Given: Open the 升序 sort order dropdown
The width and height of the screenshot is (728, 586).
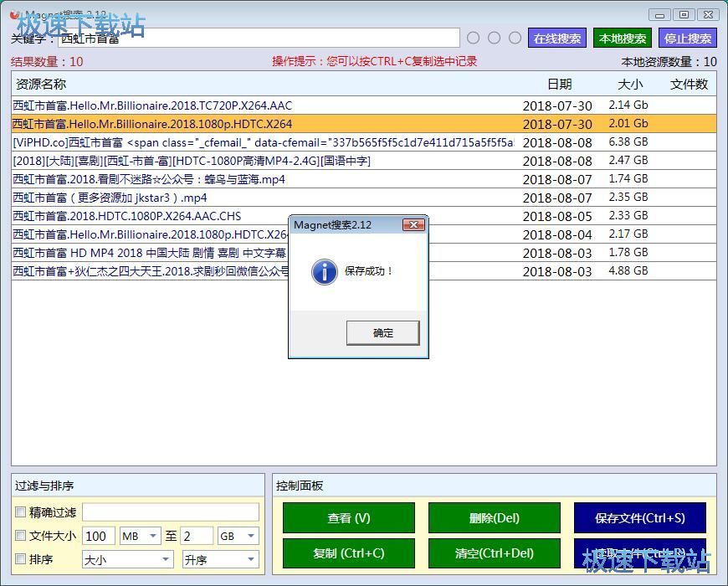Looking at the screenshot, I should point(220,559).
